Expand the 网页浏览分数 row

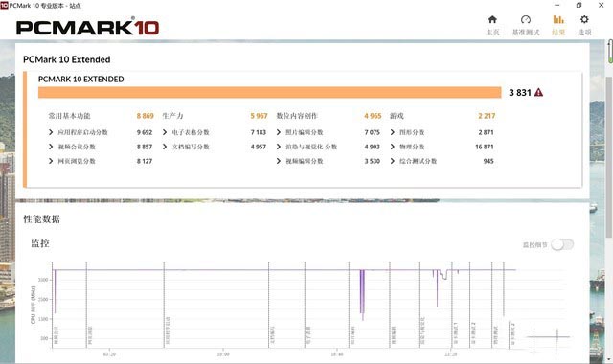[51, 161]
